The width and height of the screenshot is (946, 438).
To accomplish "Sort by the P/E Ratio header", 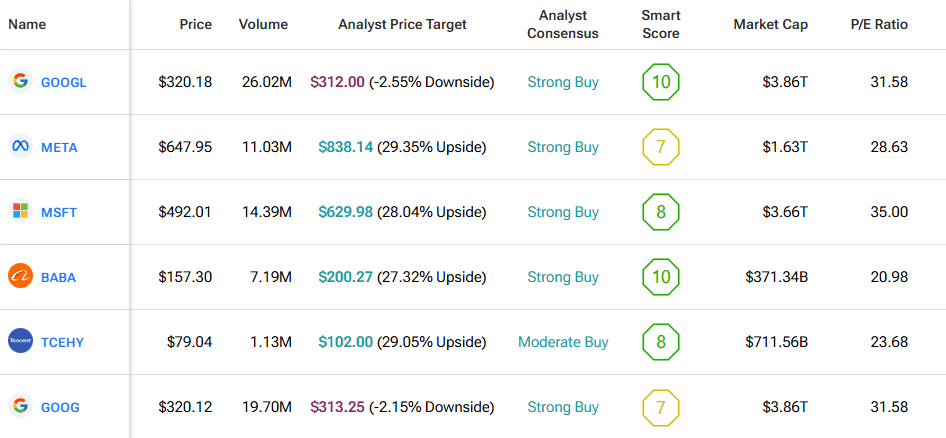I will [x=877, y=24].
